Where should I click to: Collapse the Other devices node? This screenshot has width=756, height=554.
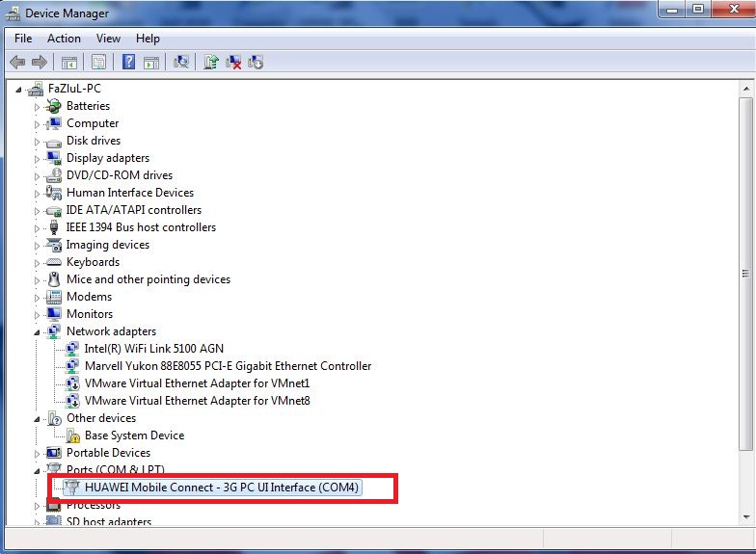(37, 419)
